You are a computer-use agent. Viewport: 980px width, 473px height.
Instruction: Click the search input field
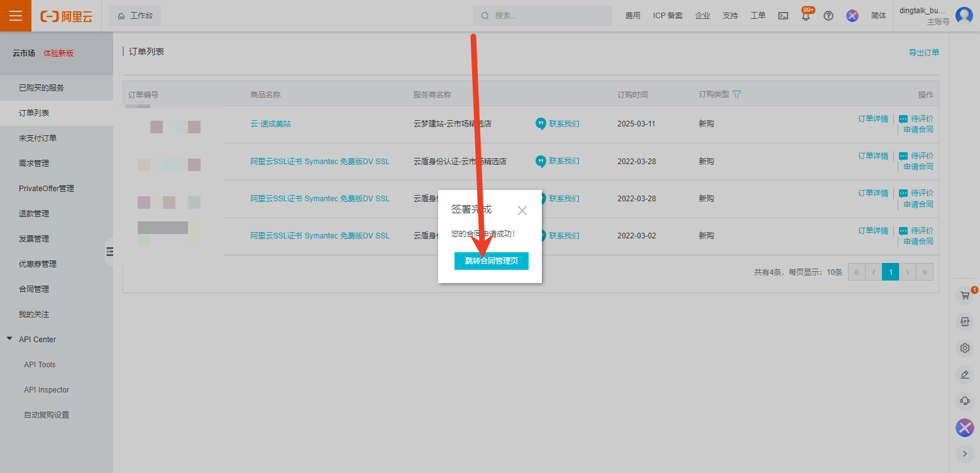pyautogui.click(x=542, y=16)
